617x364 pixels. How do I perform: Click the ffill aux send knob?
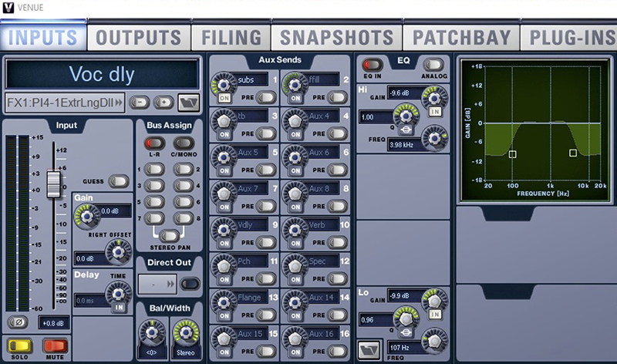pos(295,84)
